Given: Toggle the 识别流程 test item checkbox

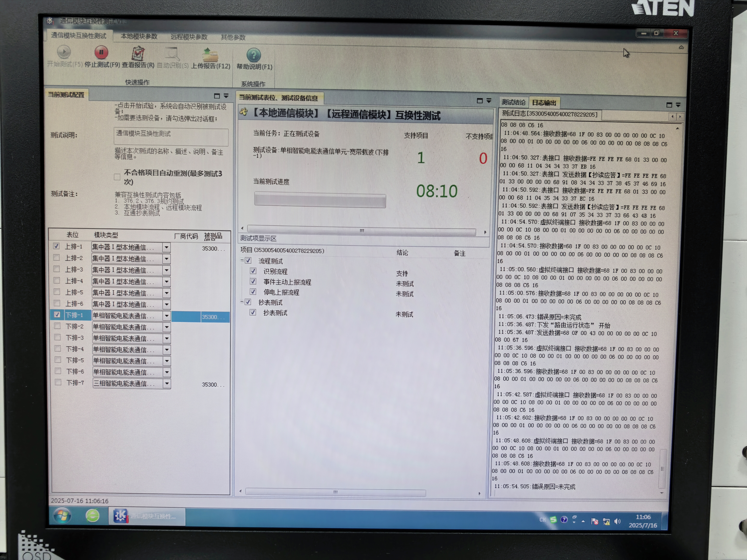Looking at the screenshot, I should 253,271.
